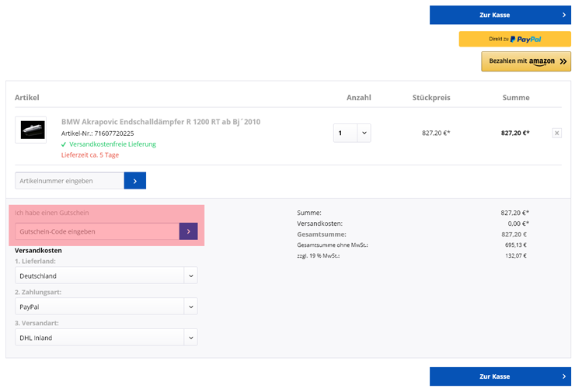This screenshot has width=575, height=392.
Task: Open the Akrapovic exhaust product thumbnail
Action: point(31,130)
